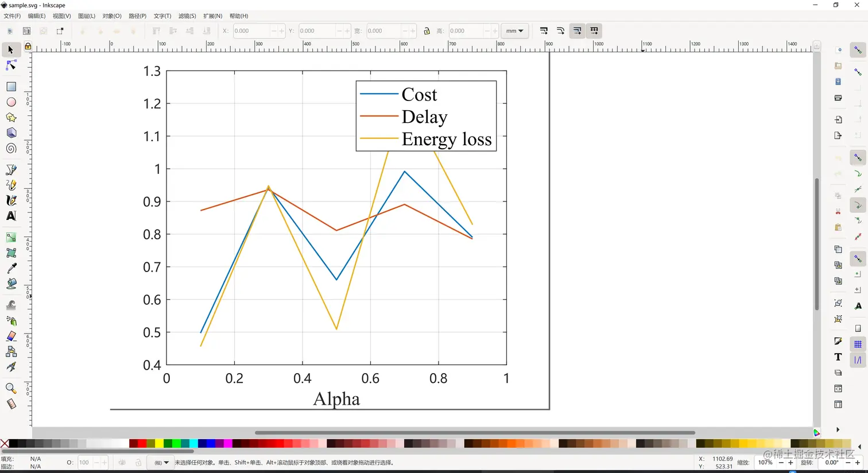Click the canvas horizontal scrollbar
This screenshot has width=868, height=473.
pos(475,433)
